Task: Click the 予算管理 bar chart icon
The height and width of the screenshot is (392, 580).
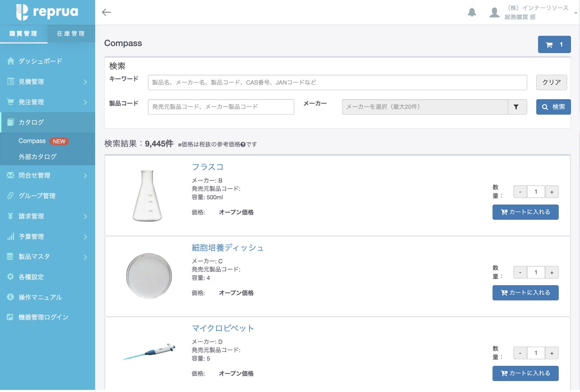Action: 11,236
